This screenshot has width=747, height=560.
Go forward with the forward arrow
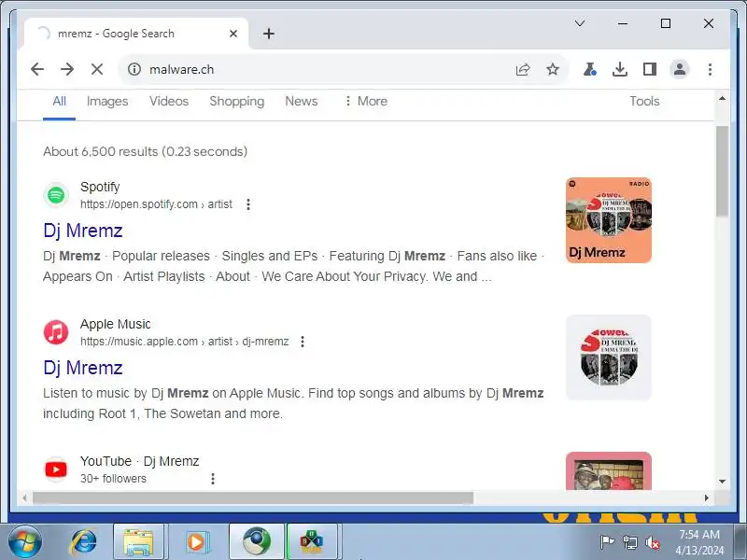click(x=67, y=69)
